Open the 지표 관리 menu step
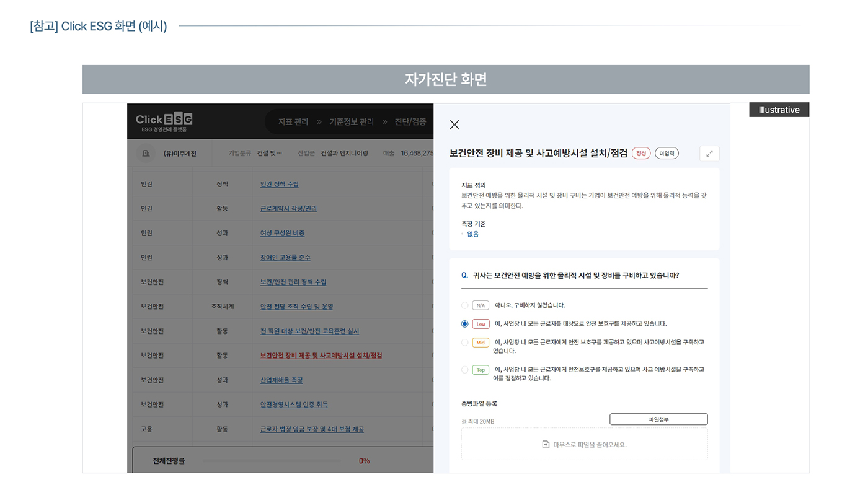Image resolution: width=868 pixels, height=503 pixels. [293, 122]
